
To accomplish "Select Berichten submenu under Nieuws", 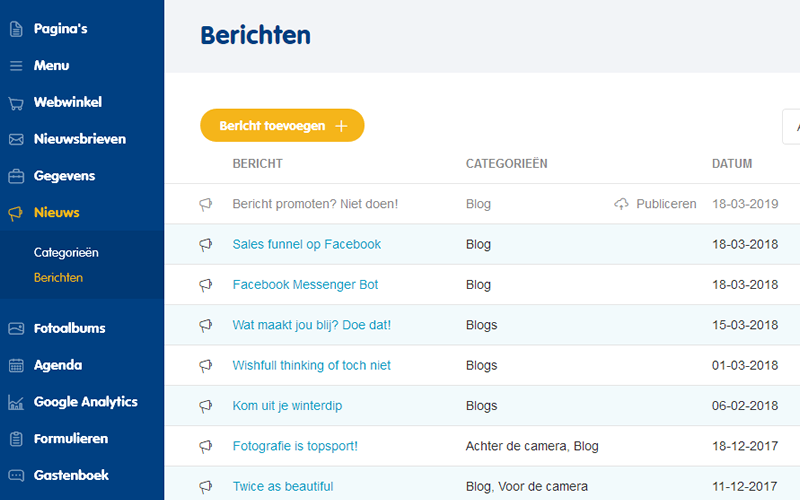I will coord(58,278).
